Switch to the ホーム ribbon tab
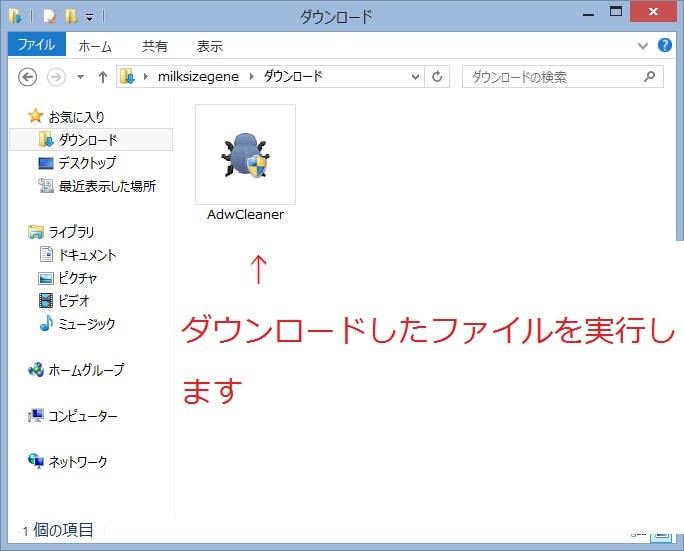Viewport: 684px width, 551px height. pyautogui.click(x=95, y=46)
